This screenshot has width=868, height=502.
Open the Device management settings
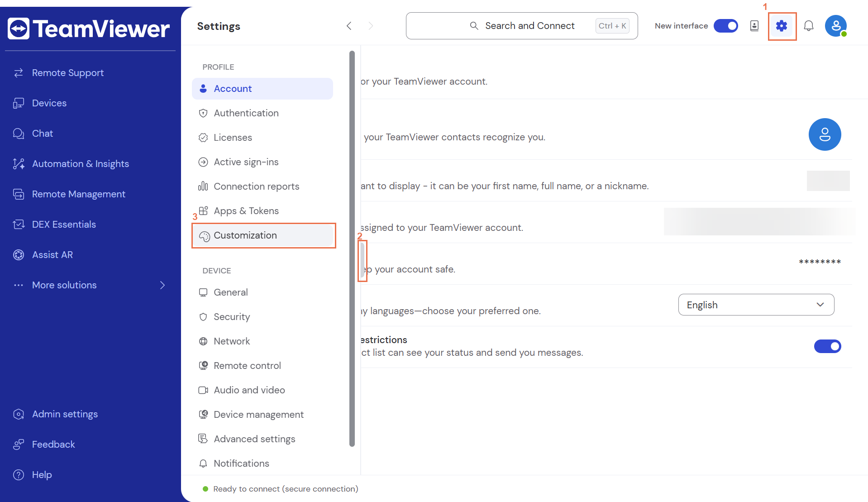262,415
